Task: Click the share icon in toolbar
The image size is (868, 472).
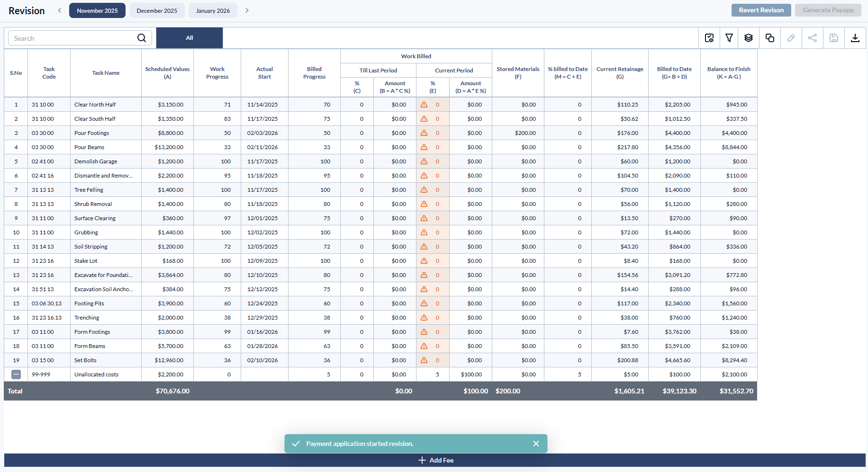Action: 813,38
